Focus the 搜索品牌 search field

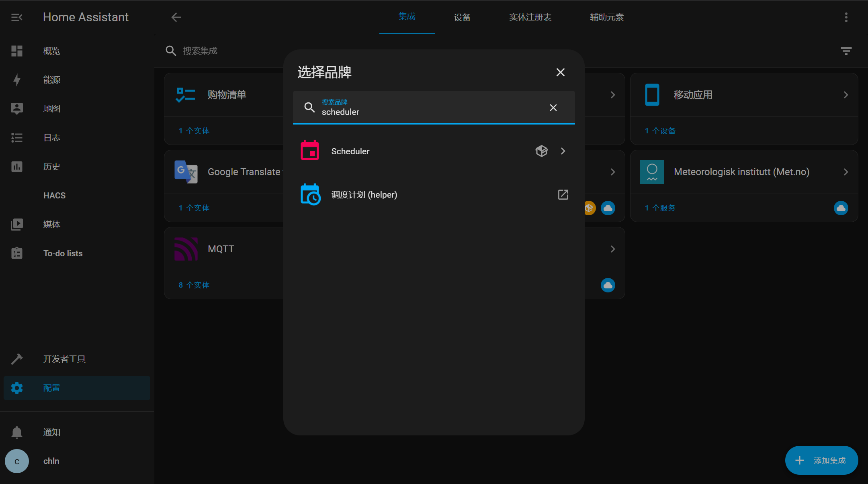coord(434,108)
